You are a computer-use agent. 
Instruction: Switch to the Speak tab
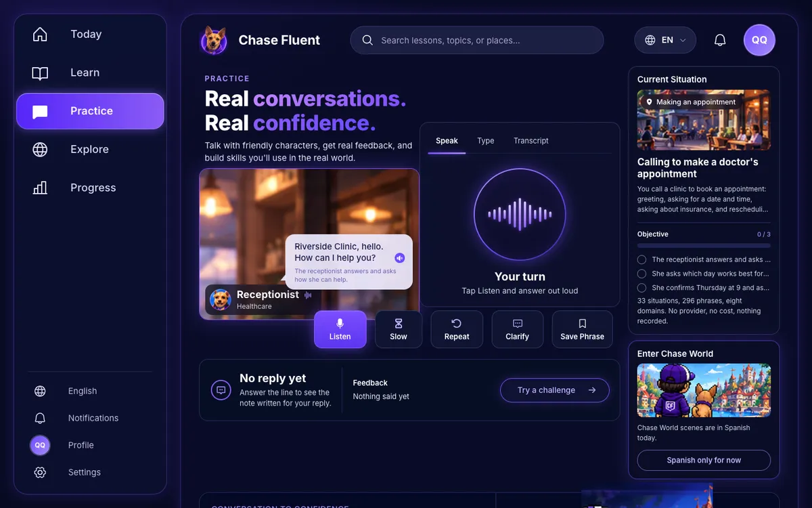tap(447, 141)
